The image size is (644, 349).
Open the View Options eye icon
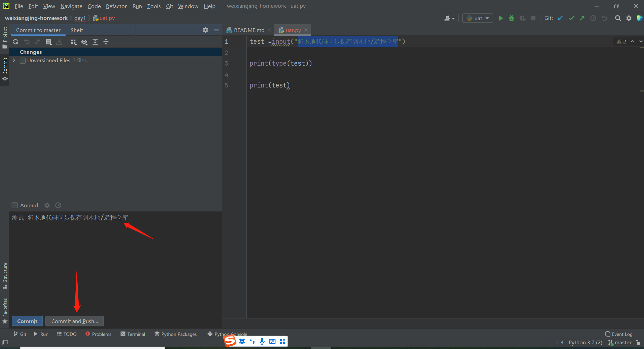click(84, 42)
